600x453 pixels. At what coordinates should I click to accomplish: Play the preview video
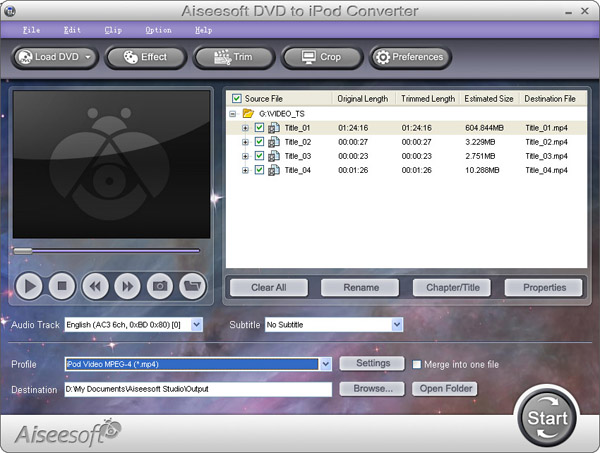click(x=29, y=286)
